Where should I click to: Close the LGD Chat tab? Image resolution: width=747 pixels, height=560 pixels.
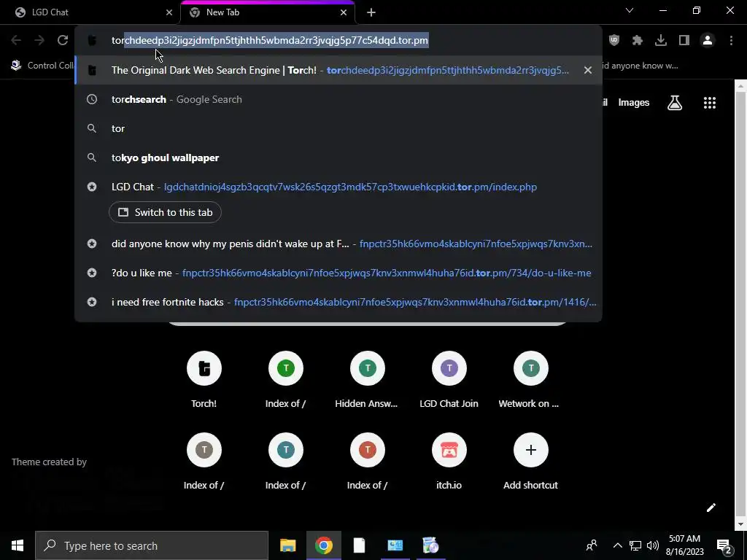[x=169, y=12]
